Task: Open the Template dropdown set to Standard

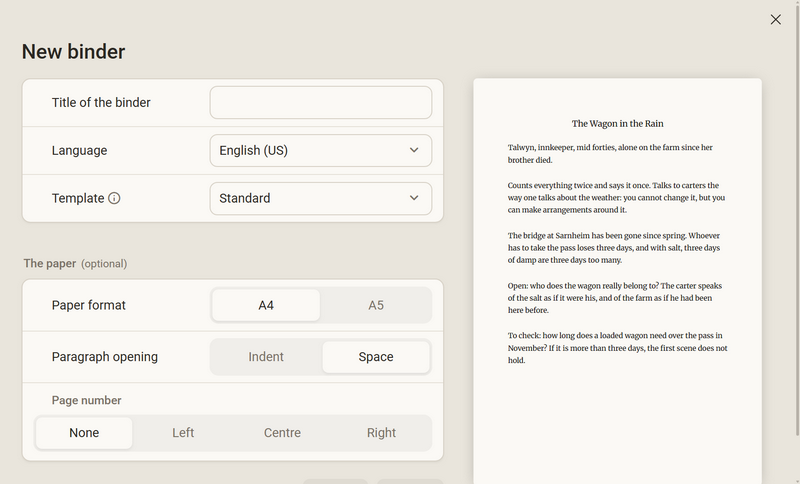Action: click(321, 198)
